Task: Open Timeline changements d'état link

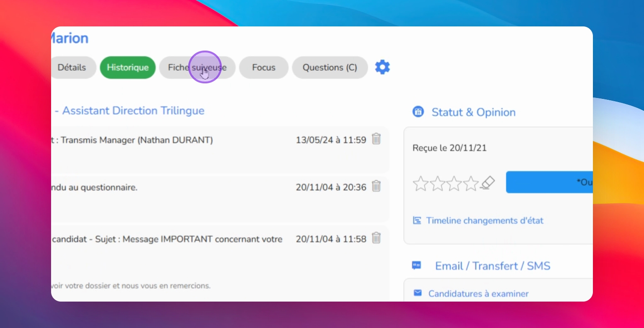Action: pyautogui.click(x=485, y=220)
